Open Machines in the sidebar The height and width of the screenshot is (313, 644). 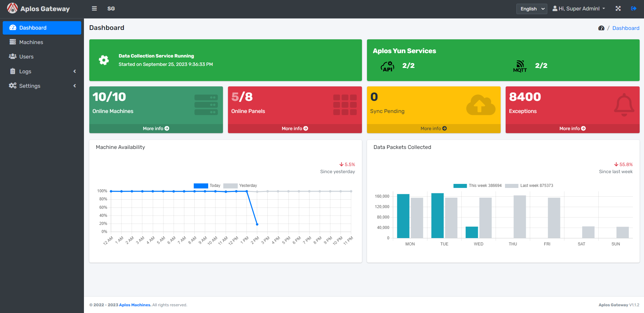click(31, 42)
